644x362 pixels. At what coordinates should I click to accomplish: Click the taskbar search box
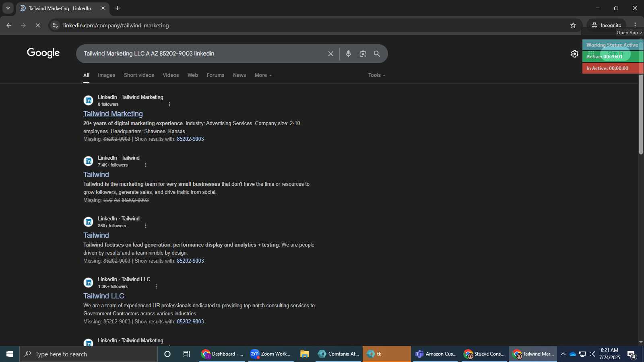[89, 354]
